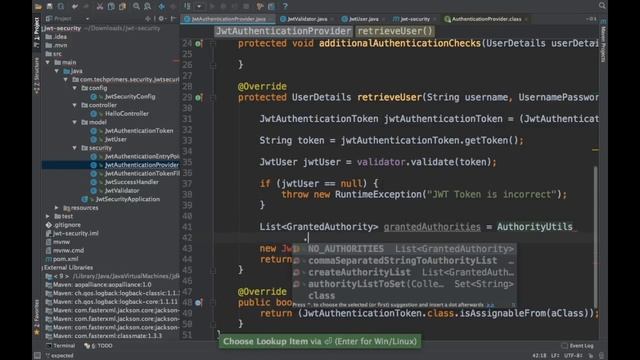Open the run configuration dropdown

tap(199, 6)
